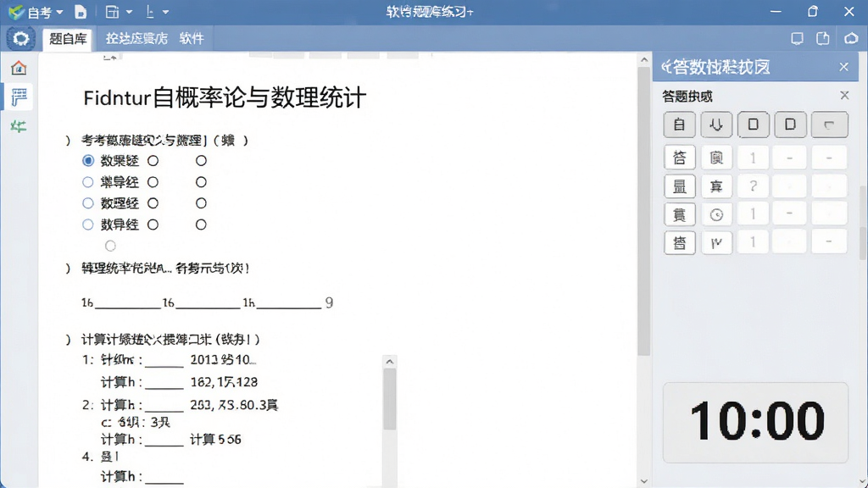Select the rightmost radio in the 数理经 row
The height and width of the screenshot is (488, 868).
tap(201, 203)
